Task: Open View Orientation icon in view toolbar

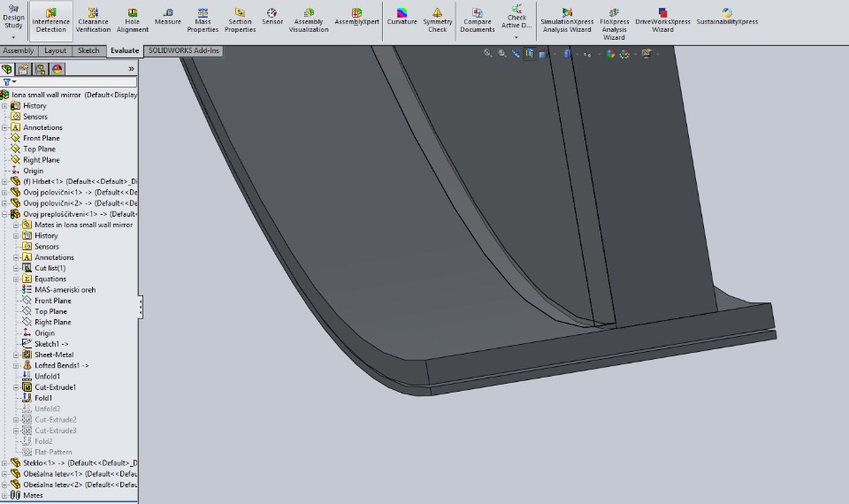Action: [542, 54]
